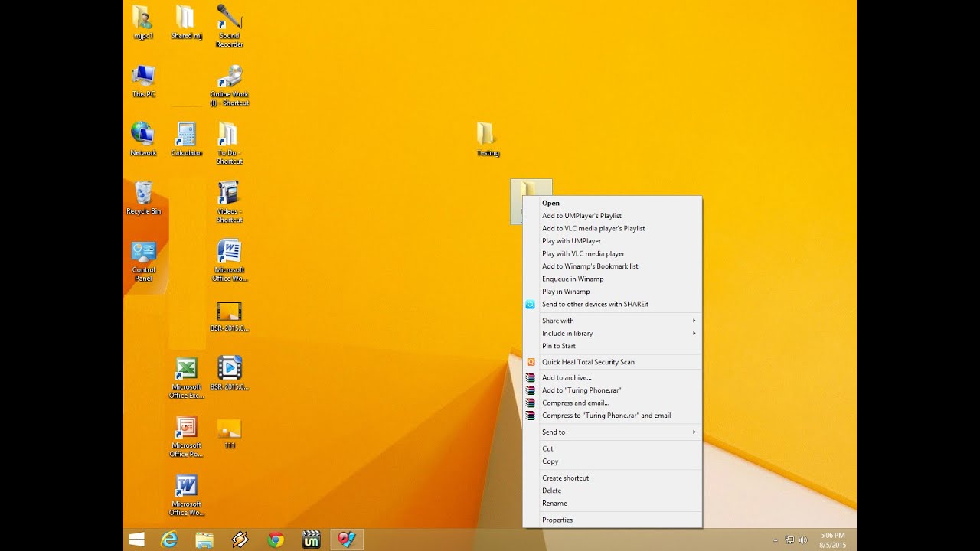Choose Copy in the context menu
Viewport: 980px width, 551px height.
pyautogui.click(x=612, y=461)
